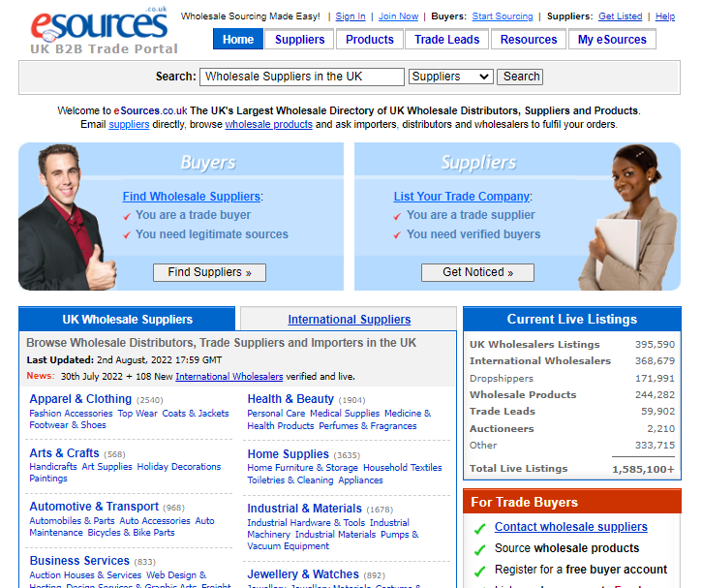Open Apparel & Clothing category
Viewport: 702px width, 588px height.
click(80, 399)
